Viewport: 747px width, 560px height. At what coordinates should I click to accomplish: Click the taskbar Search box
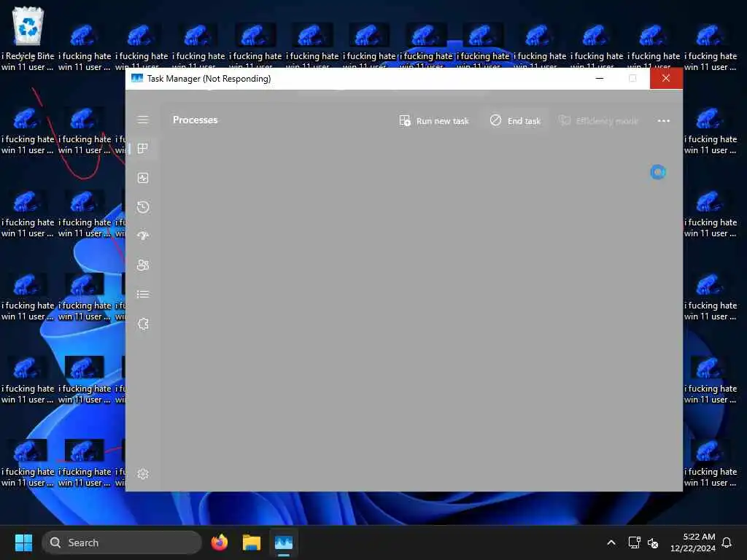pos(122,542)
